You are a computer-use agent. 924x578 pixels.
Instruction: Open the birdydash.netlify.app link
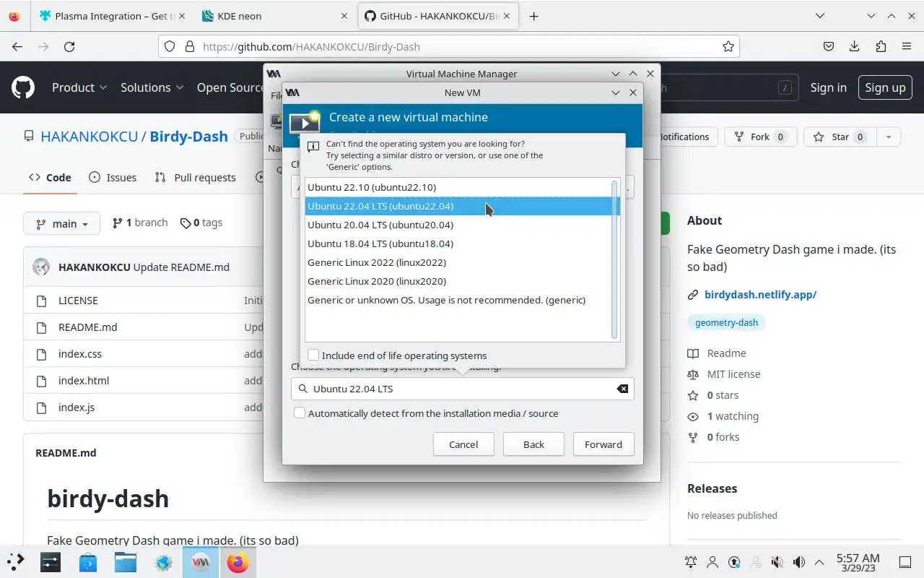click(760, 295)
